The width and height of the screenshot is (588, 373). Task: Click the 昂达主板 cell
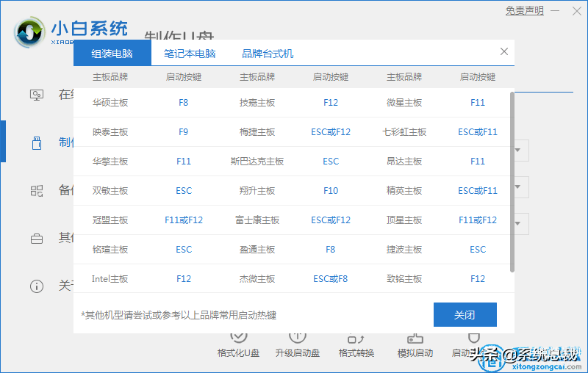404,162
